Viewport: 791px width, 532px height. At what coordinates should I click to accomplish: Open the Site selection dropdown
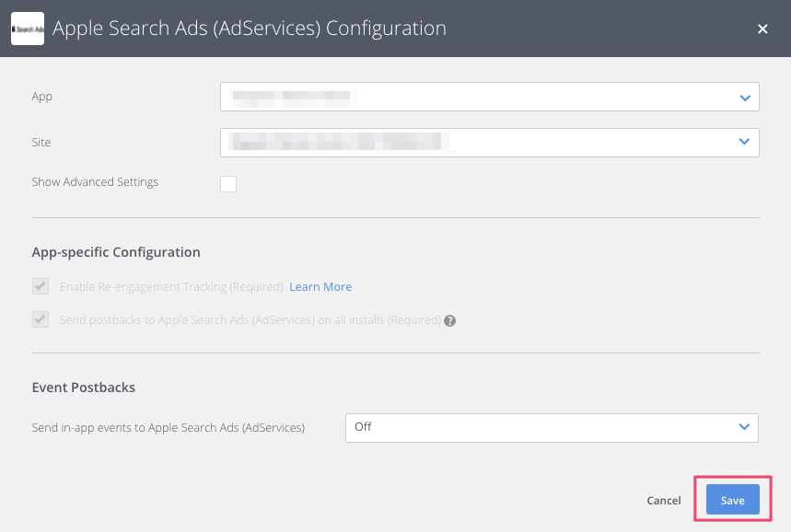pyautogui.click(x=479, y=142)
